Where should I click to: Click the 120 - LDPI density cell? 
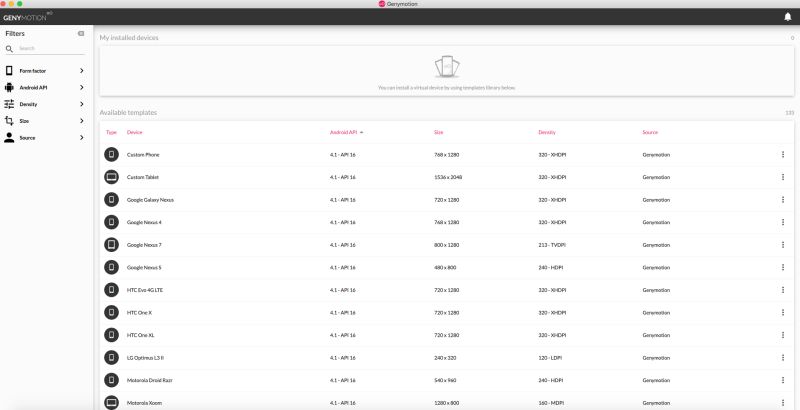(551, 357)
